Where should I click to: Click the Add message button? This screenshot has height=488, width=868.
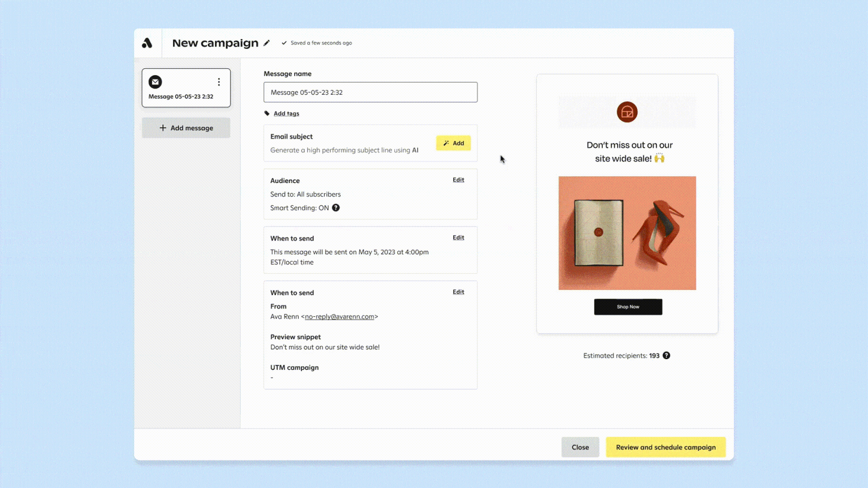pyautogui.click(x=186, y=128)
